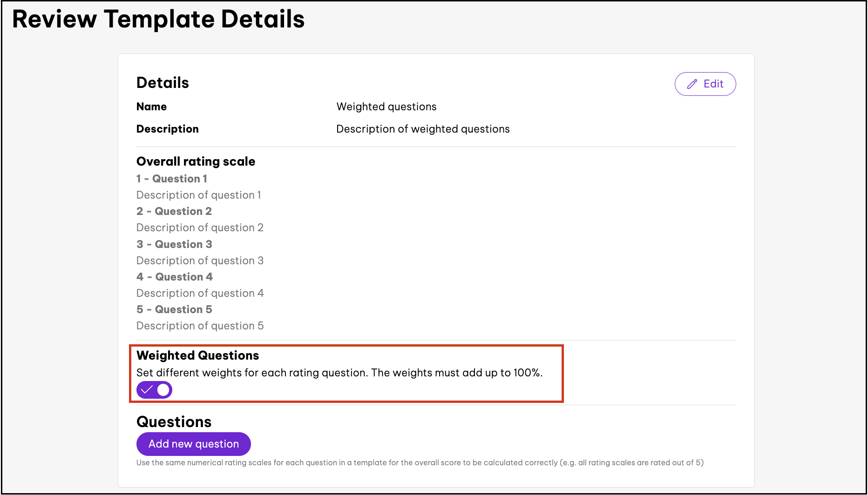Image resolution: width=868 pixels, height=495 pixels.
Task: Click the Description of question 5 text
Action: tap(200, 326)
